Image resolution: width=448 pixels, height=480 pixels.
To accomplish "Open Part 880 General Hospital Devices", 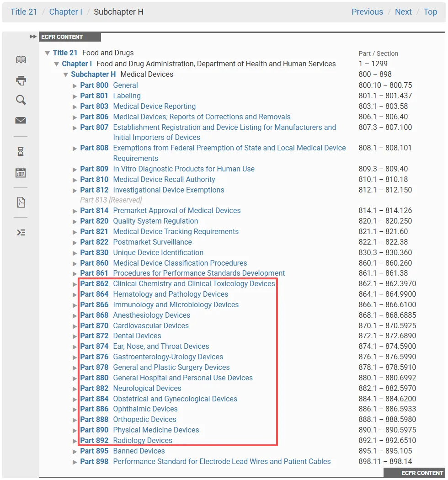I will (166, 378).
